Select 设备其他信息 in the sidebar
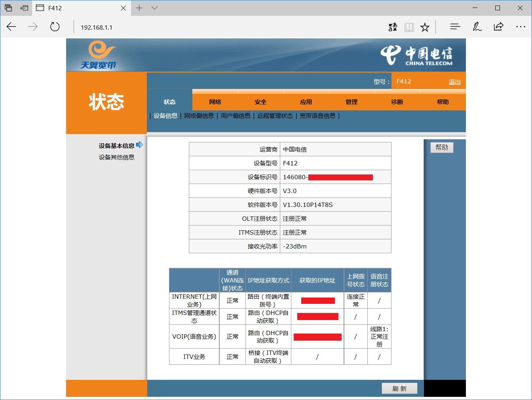 [117, 157]
